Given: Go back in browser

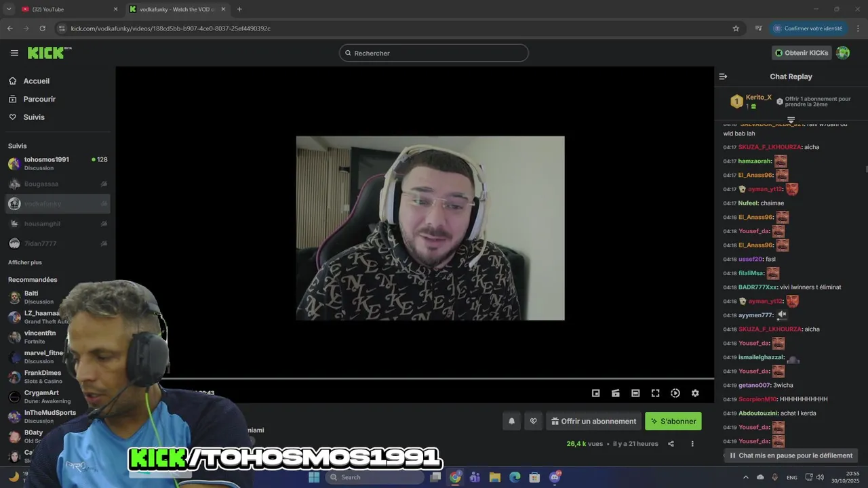Looking at the screenshot, I should [x=9, y=28].
